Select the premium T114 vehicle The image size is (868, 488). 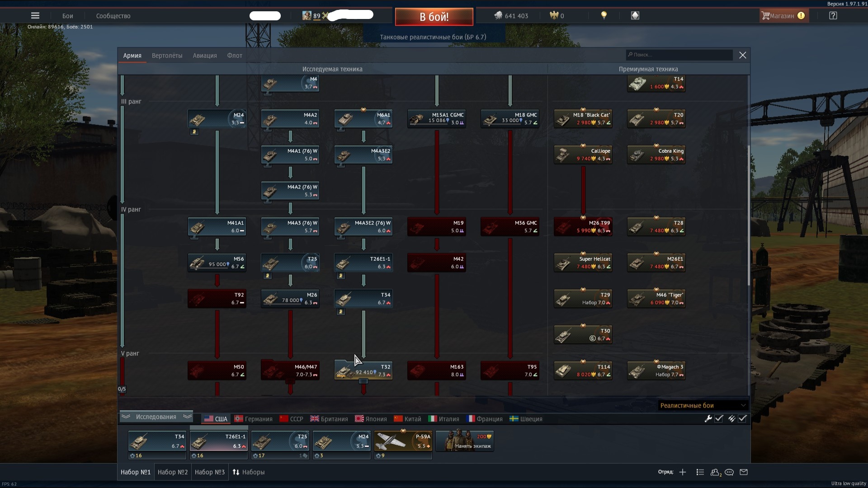(x=583, y=371)
